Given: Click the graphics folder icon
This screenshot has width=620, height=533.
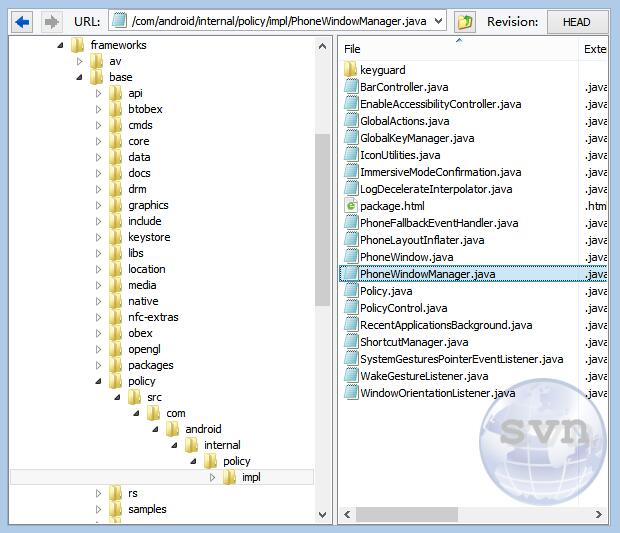Looking at the screenshot, I should coord(115,205).
